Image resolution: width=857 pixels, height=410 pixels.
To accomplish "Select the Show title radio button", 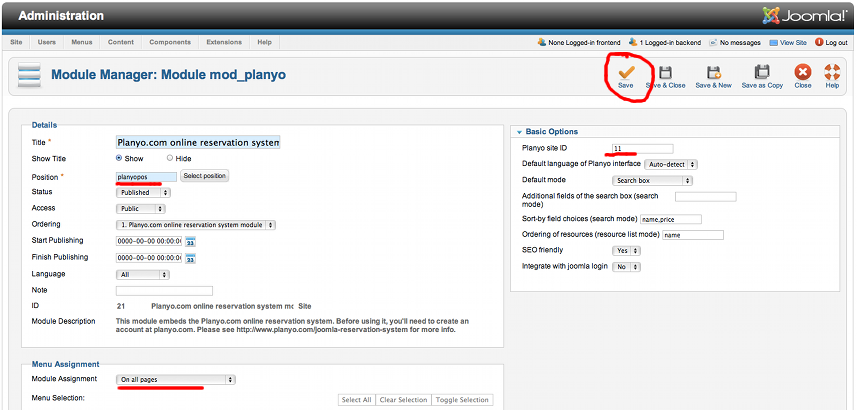I will click(x=119, y=158).
